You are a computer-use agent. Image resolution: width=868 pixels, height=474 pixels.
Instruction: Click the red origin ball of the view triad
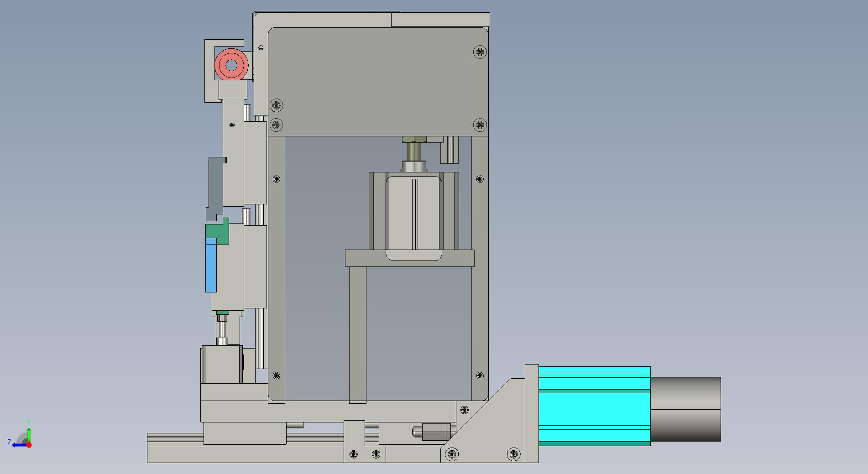click(29, 445)
